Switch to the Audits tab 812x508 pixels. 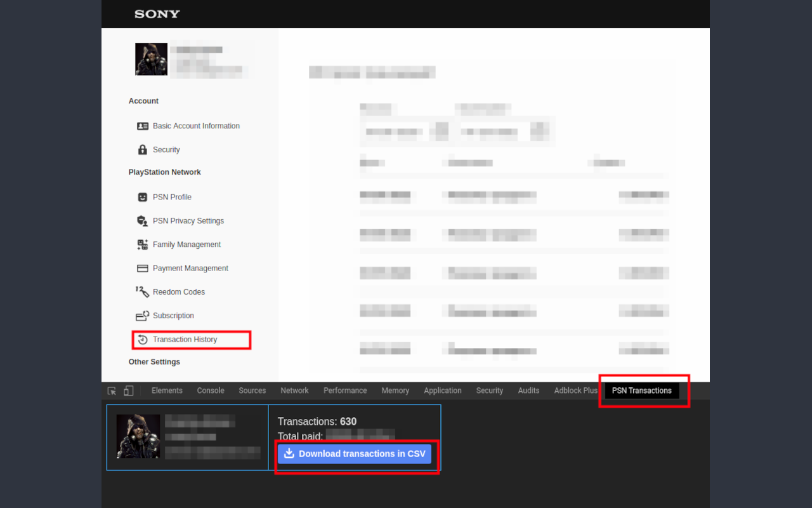(528, 391)
